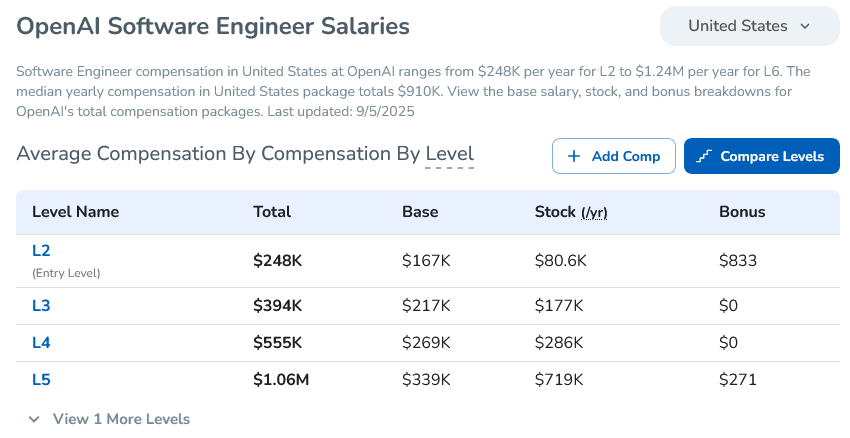This screenshot has height=438, width=850.
Task: Click the $1.06M total for L5
Action: (281, 379)
